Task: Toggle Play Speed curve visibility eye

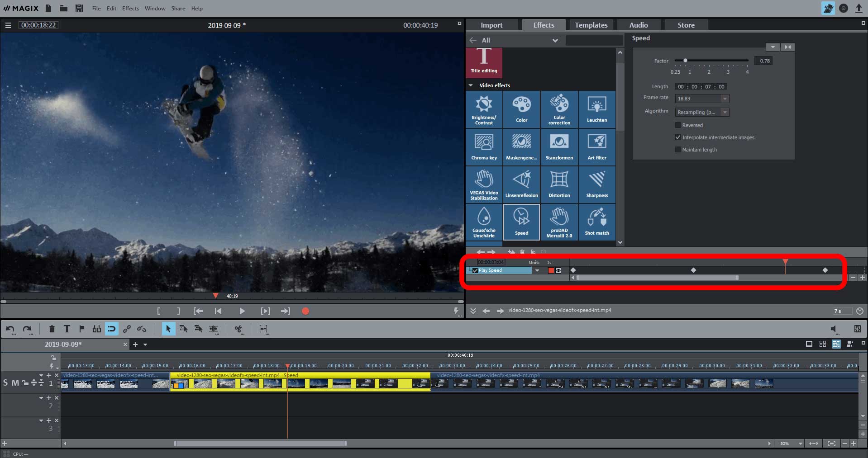Action: [558, 270]
